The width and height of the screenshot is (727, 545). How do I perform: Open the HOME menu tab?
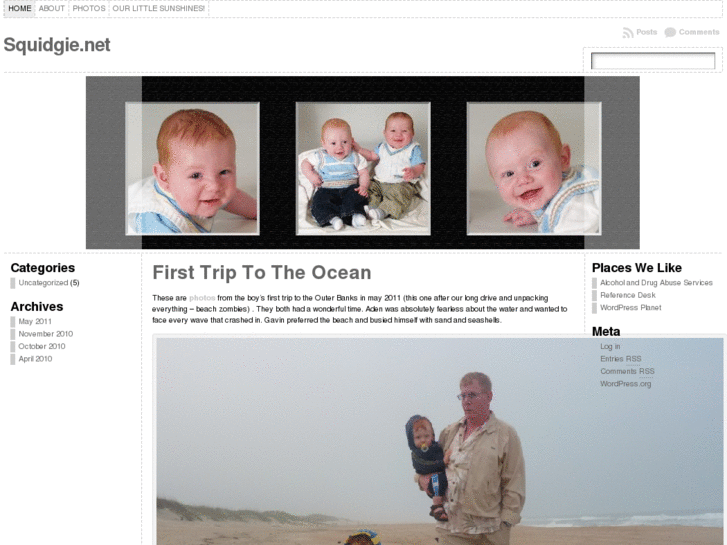19,8
